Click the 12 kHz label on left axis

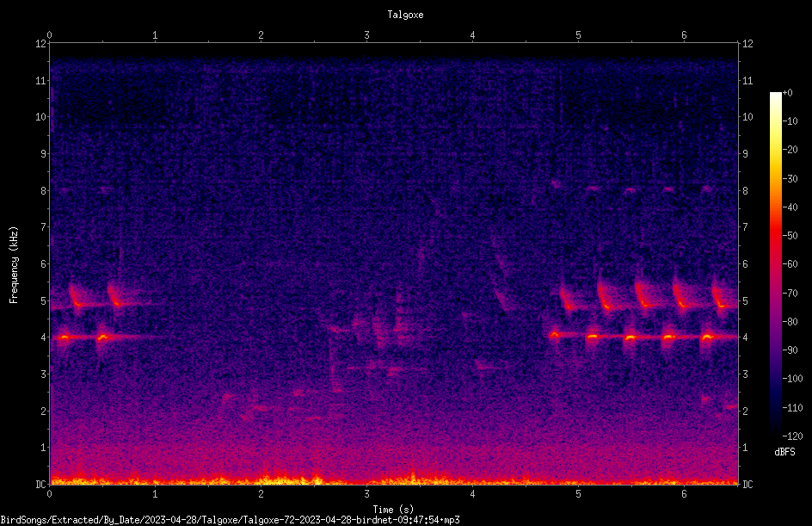coord(41,44)
